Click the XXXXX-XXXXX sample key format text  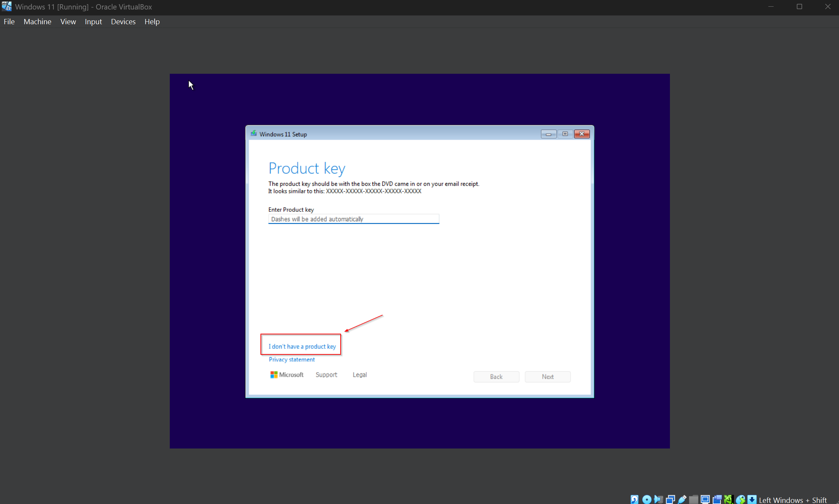[373, 191]
